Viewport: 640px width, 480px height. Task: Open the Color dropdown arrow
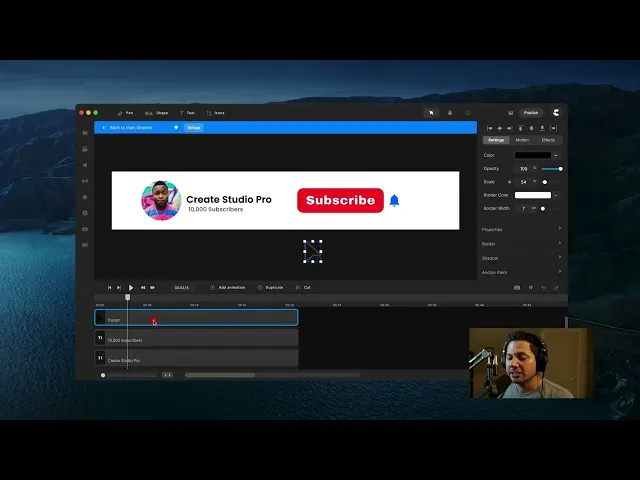(x=556, y=155)
